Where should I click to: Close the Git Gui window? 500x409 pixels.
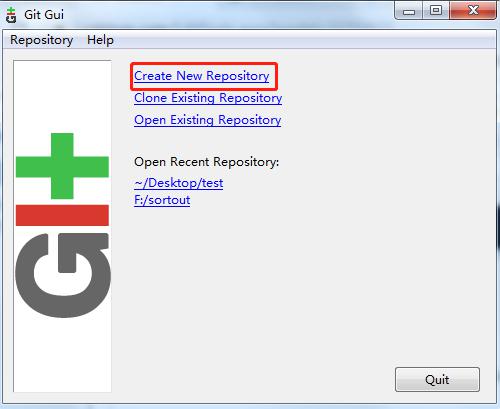(x=473, y=11)
